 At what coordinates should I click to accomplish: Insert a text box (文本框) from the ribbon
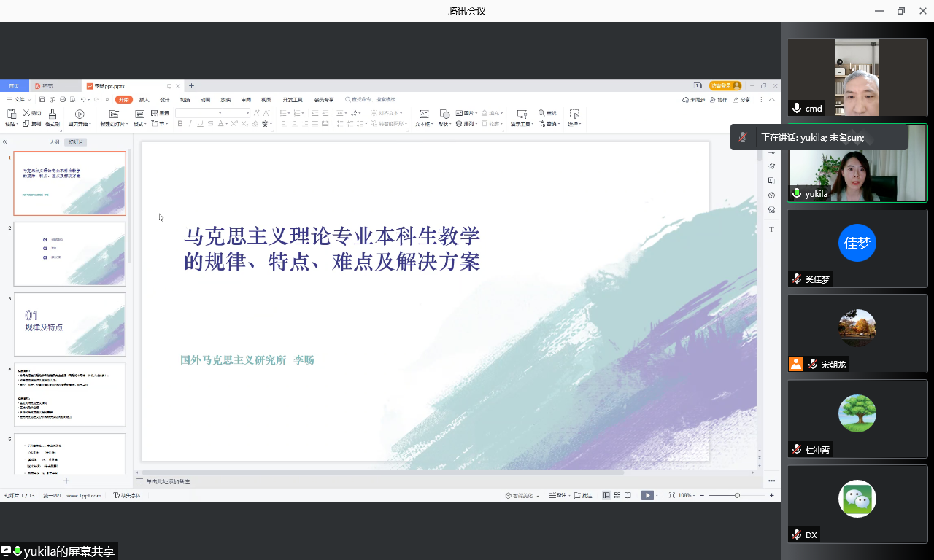[x=423, y=114]
